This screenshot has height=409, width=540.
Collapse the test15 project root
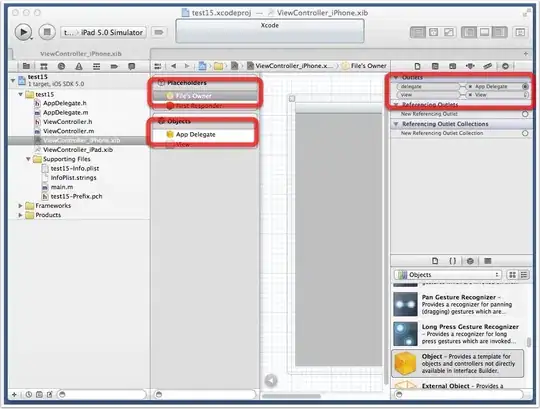coord(13,81)
